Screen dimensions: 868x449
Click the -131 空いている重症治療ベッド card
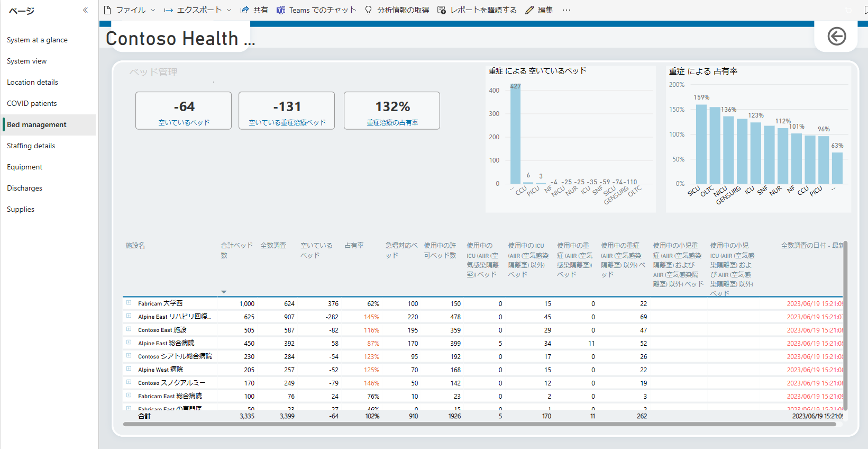click(x=287, y=111)
